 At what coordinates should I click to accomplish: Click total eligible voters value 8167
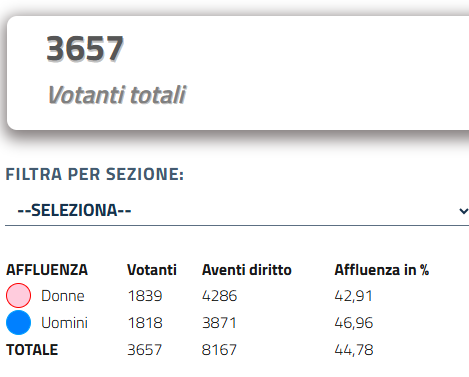point(219,350)
